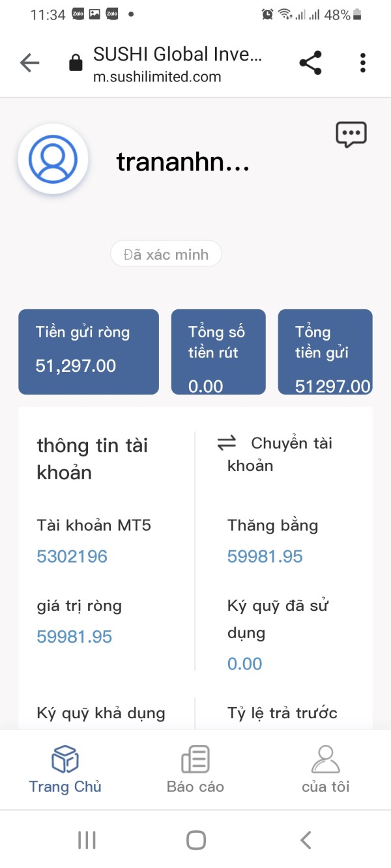
Task: Tap MT5 account number 5302196
Action: [72, 557]
